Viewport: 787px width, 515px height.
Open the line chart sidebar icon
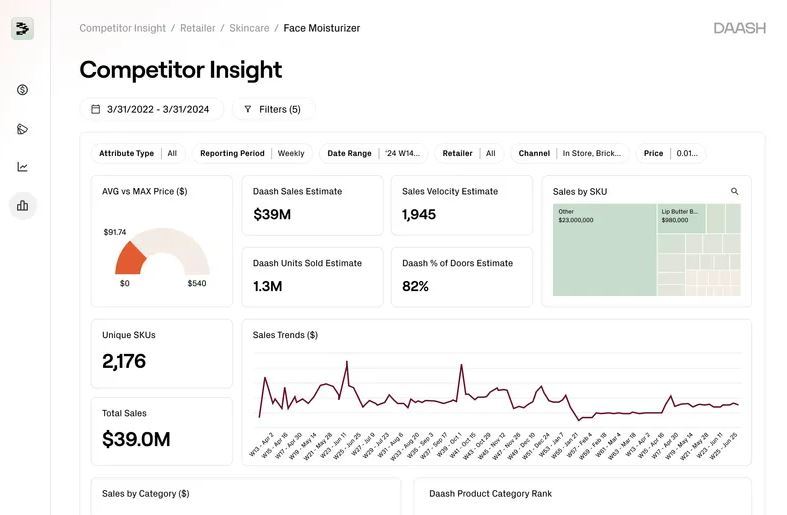pos(22,167)
